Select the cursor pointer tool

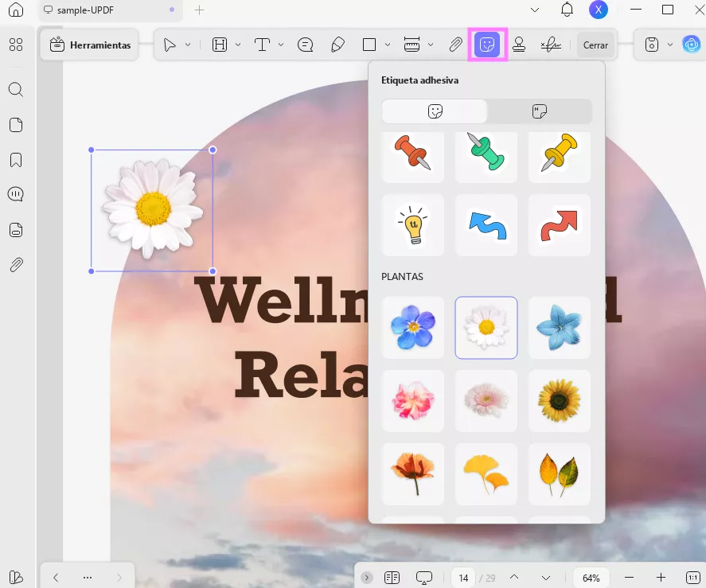pyautogui.click(x=170, y=45)
